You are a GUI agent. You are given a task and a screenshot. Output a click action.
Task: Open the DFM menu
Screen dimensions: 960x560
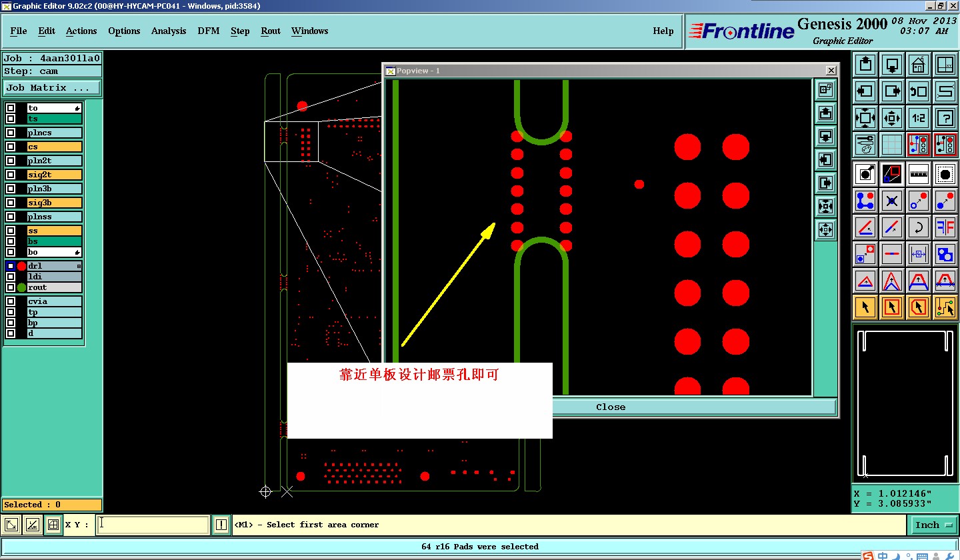209,31
